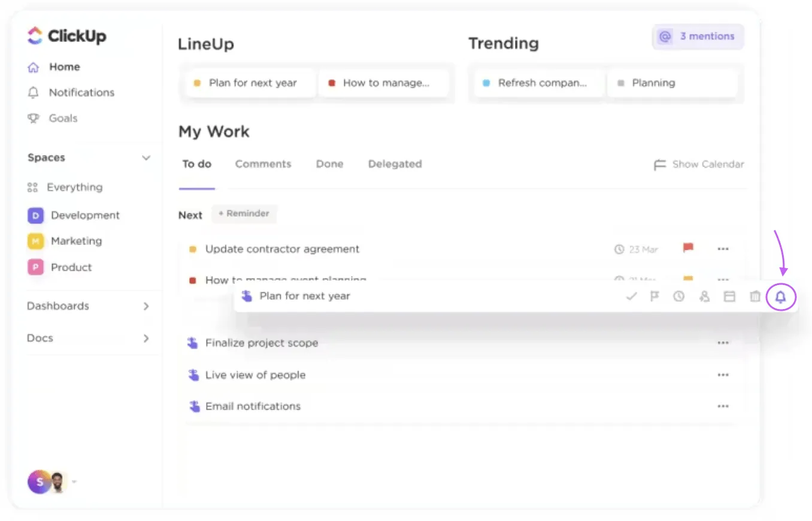812x521 pixels.
Task: Click the Everything grid icon
Action: pos(33,187)
